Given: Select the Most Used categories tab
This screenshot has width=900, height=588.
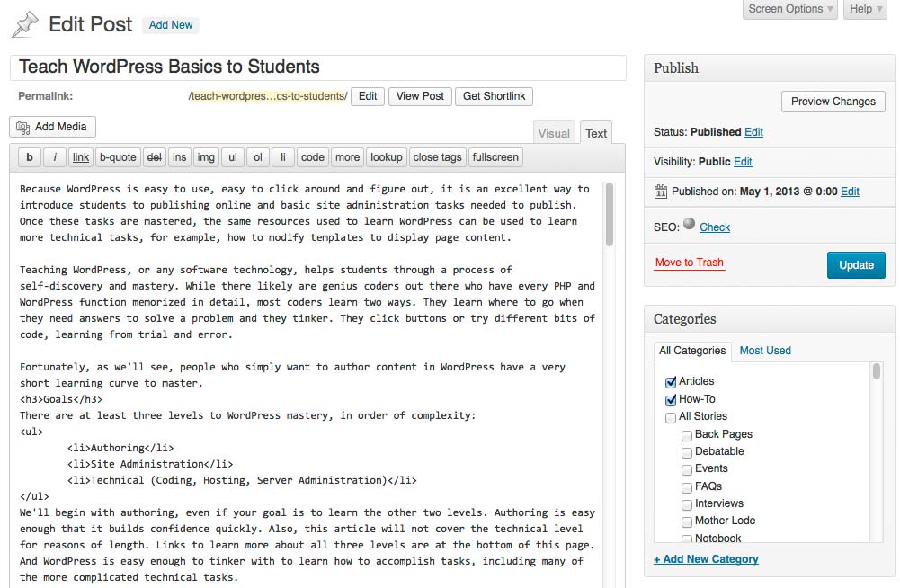Looking at the screenshot, I should coord(765,351).
